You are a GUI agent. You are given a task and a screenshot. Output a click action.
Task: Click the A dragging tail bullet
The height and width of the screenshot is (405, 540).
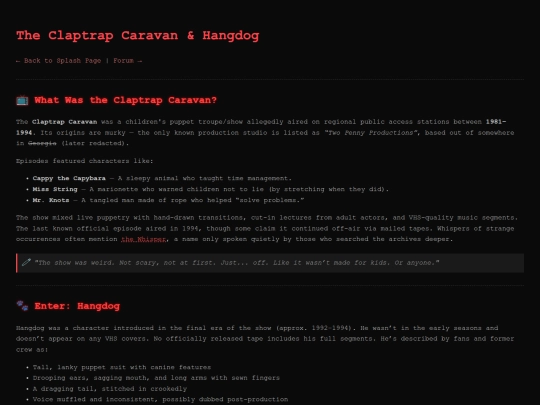110,389
